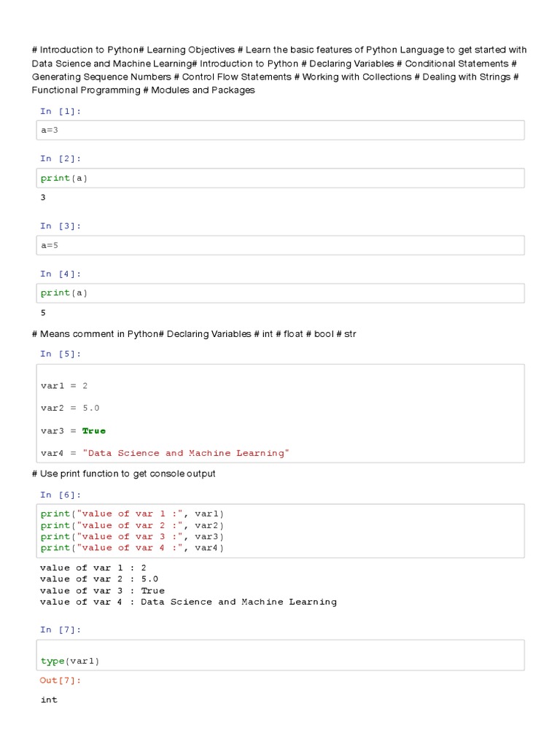Click the In [4] prompt label

61,274
